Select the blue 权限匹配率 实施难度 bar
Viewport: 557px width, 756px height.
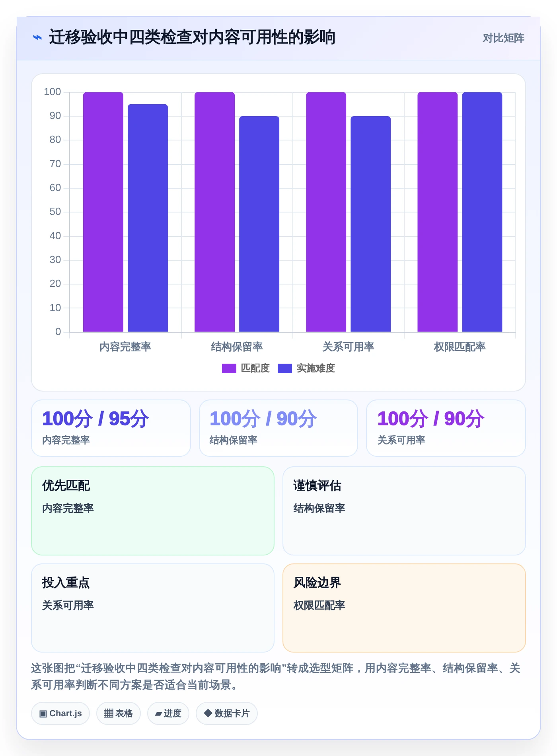tap(482, 212)
